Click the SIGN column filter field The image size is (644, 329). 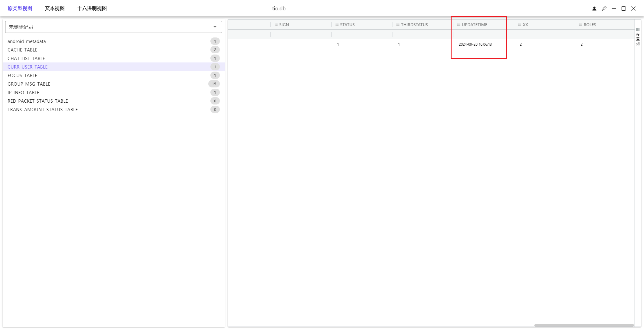pyautogui.click(x=301, y=34)
